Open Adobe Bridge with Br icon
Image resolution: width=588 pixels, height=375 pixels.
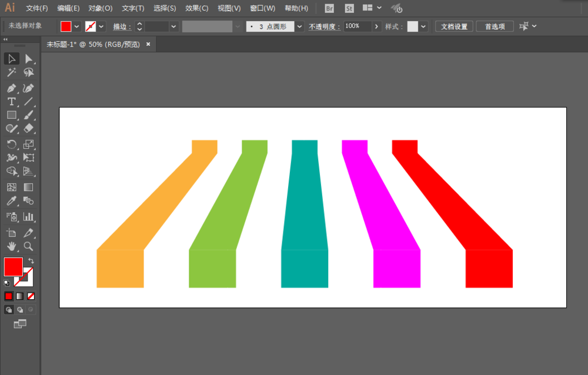(x=329, y=8)
